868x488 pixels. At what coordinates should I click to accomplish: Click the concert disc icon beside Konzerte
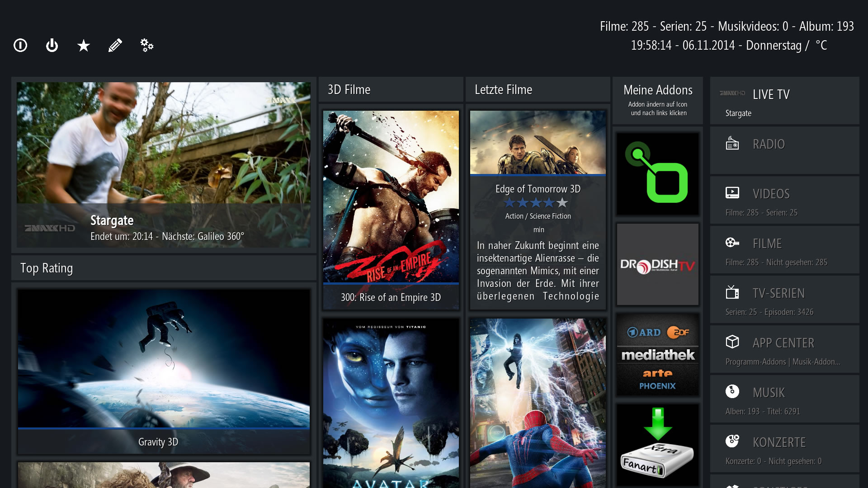[x=732, y=441]
